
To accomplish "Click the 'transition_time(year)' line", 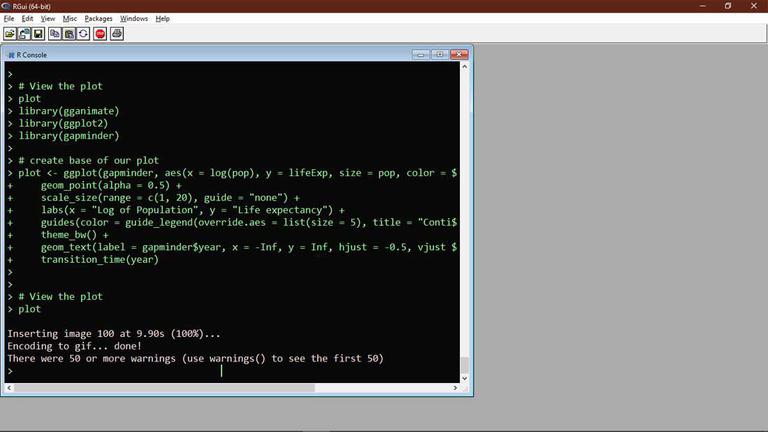I will 100,260.
